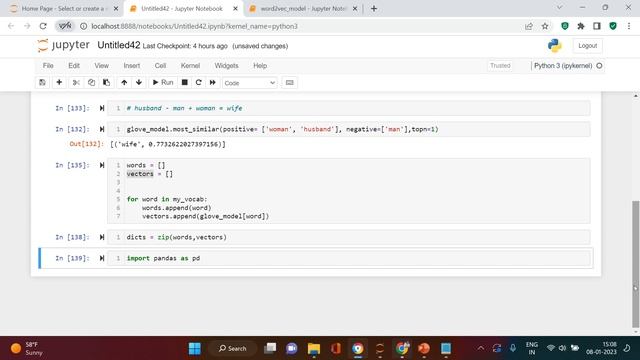Viewport: 640px width, 360px height.
Task: Click the line 'for word in my_vocab:'
Action: tap(167, 199)
